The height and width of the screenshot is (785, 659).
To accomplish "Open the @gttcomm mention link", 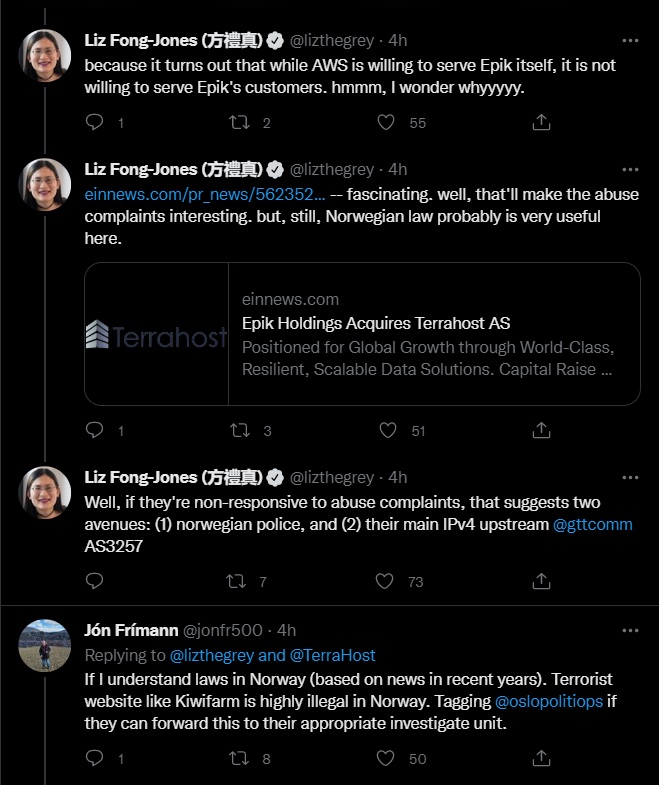I will point(592,524).
